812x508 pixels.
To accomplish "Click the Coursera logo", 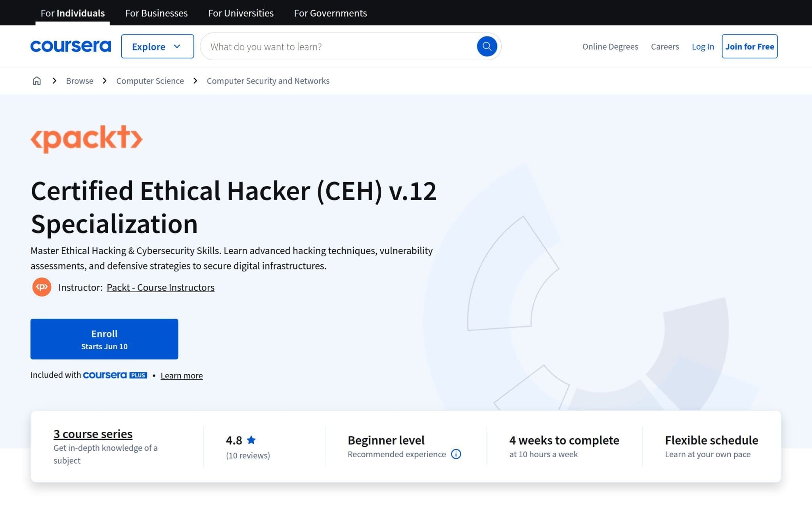I will (71, 46).
